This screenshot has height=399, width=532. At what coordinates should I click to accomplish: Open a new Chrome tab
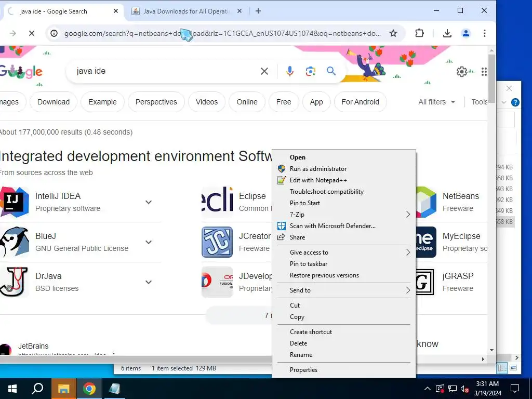coord(258,11)
